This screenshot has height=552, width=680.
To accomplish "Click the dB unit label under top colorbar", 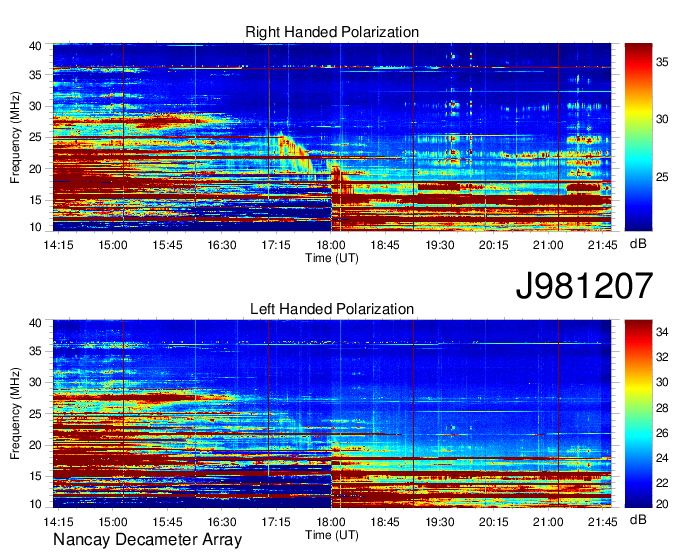I will tap(638, 244).
